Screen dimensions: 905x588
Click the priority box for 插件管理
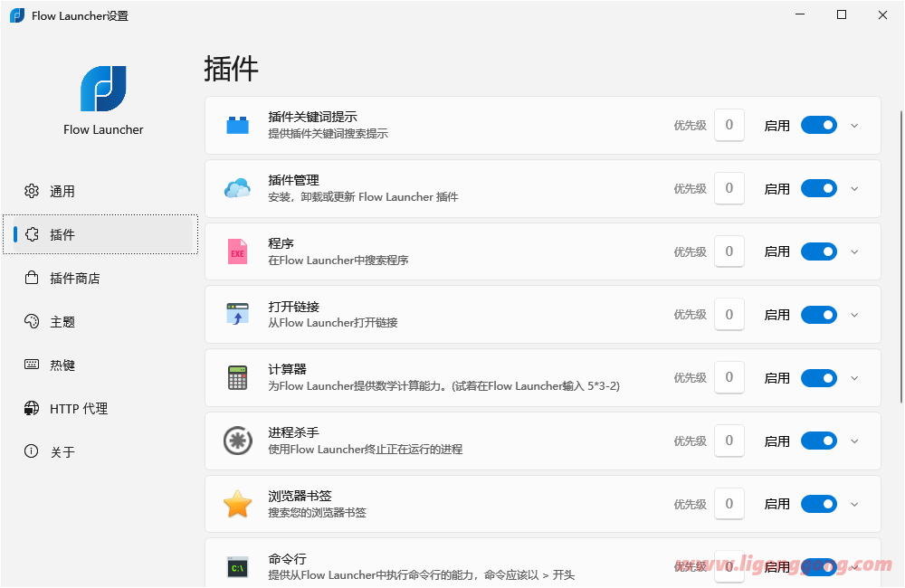[729, 188]
